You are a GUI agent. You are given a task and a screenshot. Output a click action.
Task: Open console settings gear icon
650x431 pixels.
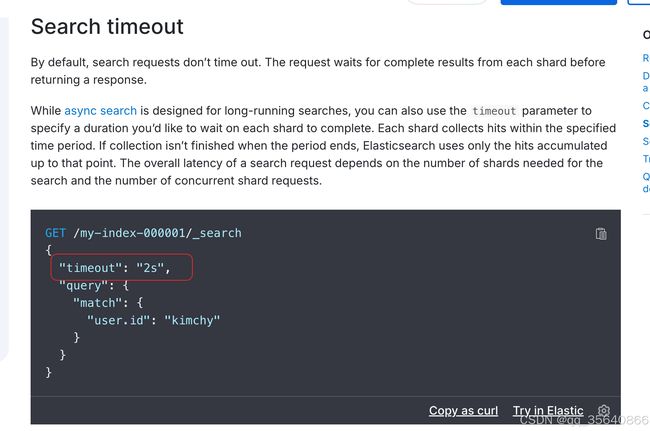click(x=604, y=411)
